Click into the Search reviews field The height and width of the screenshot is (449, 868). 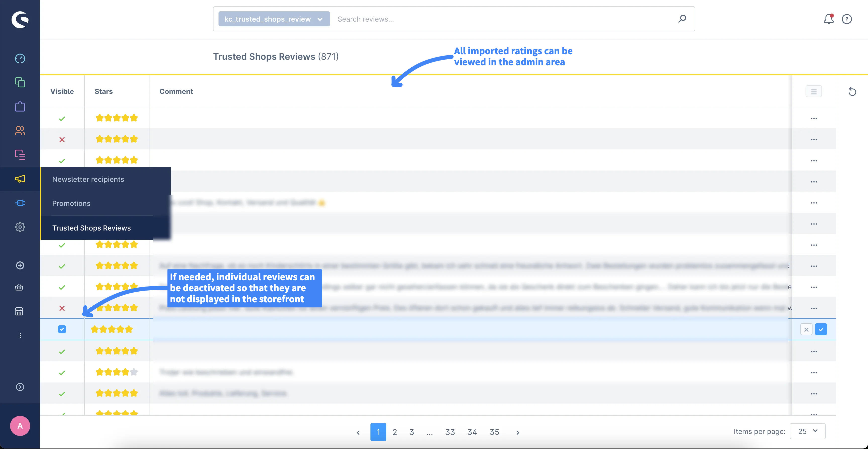tap(504, 19)
